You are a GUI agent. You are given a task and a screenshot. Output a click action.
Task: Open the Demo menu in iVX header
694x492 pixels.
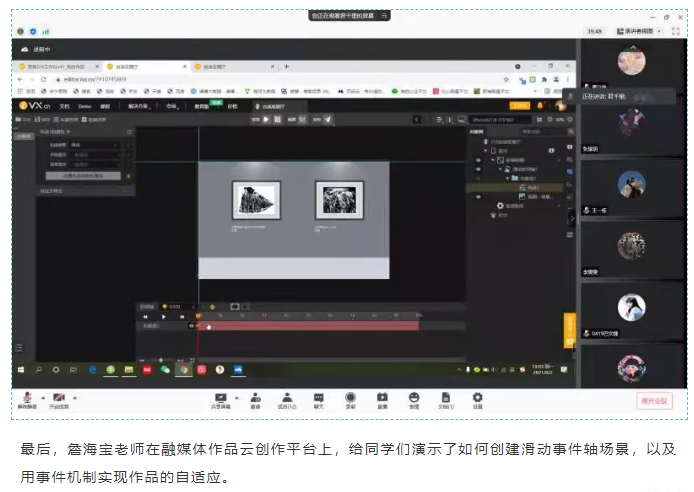pyautogui.click(x=86, y=104)
